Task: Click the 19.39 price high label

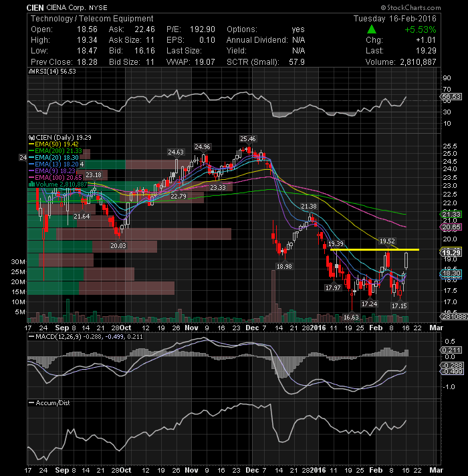Action: pyautogui.click(x=336, y=244)
